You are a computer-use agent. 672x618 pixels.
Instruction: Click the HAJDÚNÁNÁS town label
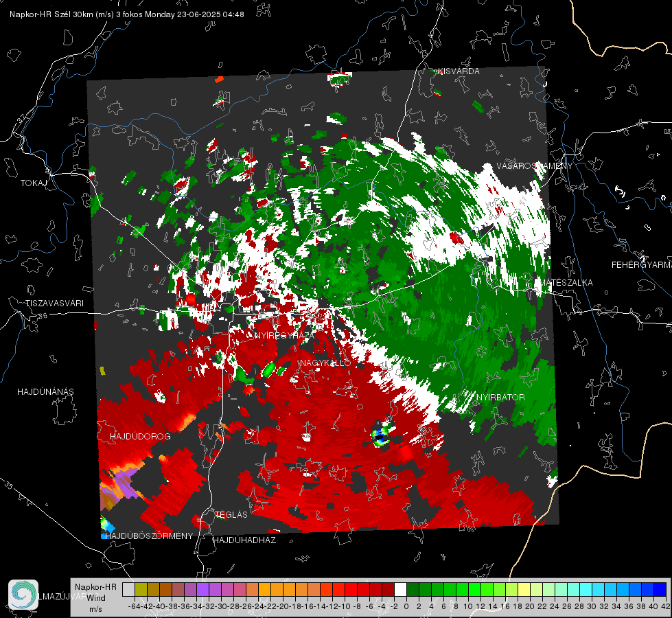[45, 391]
